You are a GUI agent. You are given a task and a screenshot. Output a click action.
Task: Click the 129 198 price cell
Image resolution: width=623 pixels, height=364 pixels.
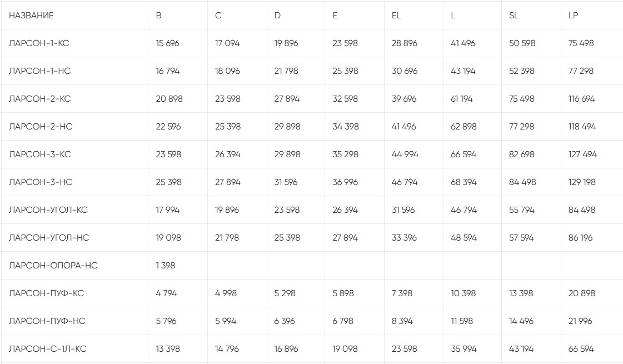click(582, 182)
